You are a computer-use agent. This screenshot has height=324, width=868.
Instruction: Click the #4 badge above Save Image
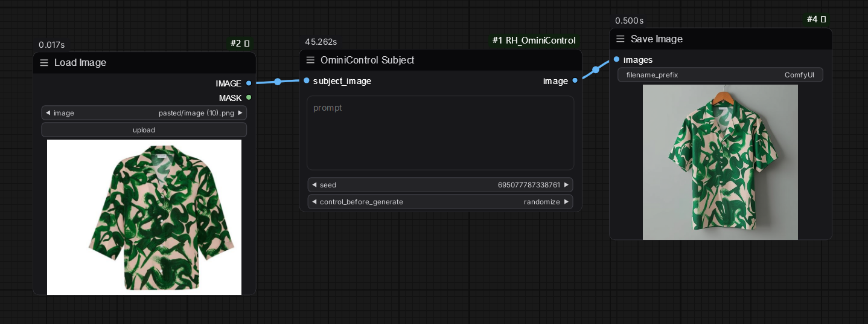[816, 19]
